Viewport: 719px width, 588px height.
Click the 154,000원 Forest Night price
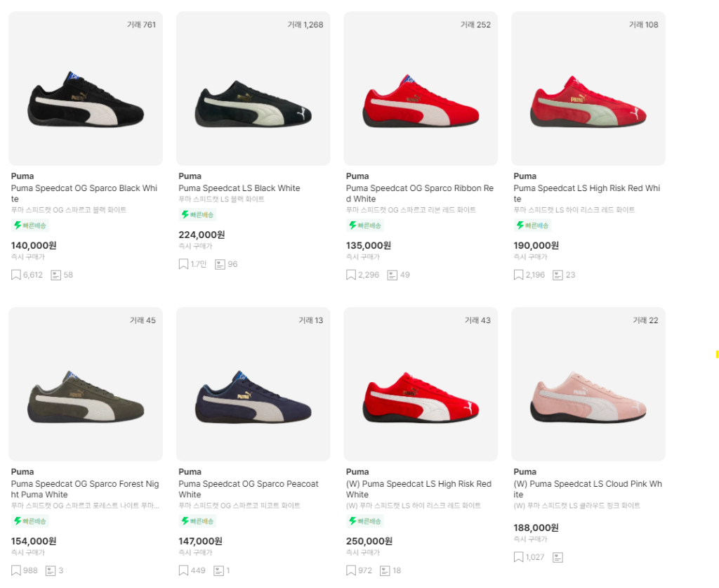pos(34,541)
